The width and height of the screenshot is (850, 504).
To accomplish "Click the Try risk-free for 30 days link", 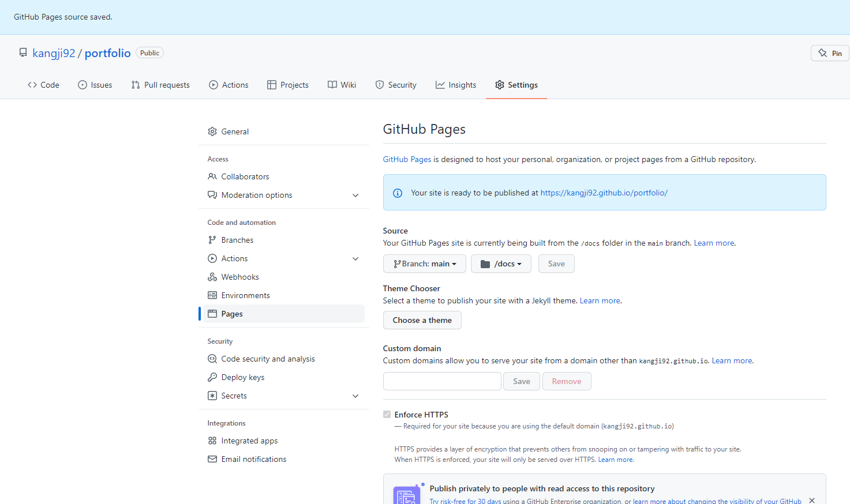I will 465,501.
